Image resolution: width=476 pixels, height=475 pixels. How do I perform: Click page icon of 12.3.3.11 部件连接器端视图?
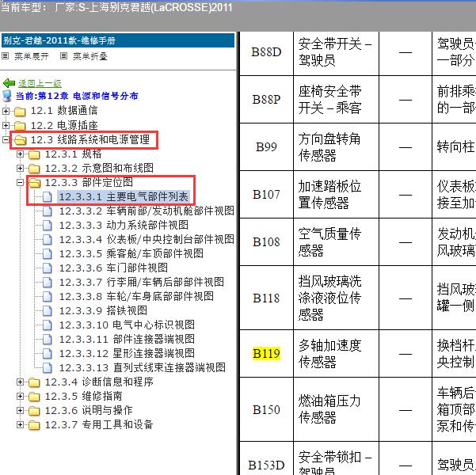point(47,340)
